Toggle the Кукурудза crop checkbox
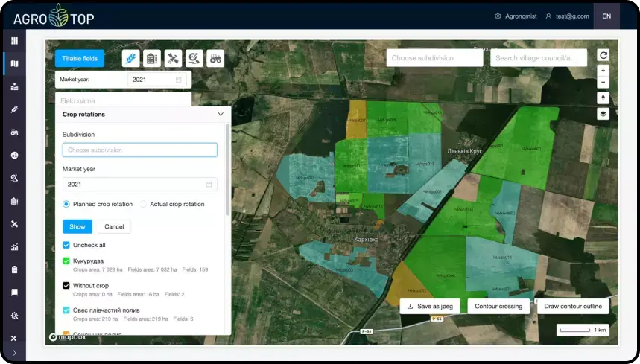 pyautogui.click(x=66, y=261)
